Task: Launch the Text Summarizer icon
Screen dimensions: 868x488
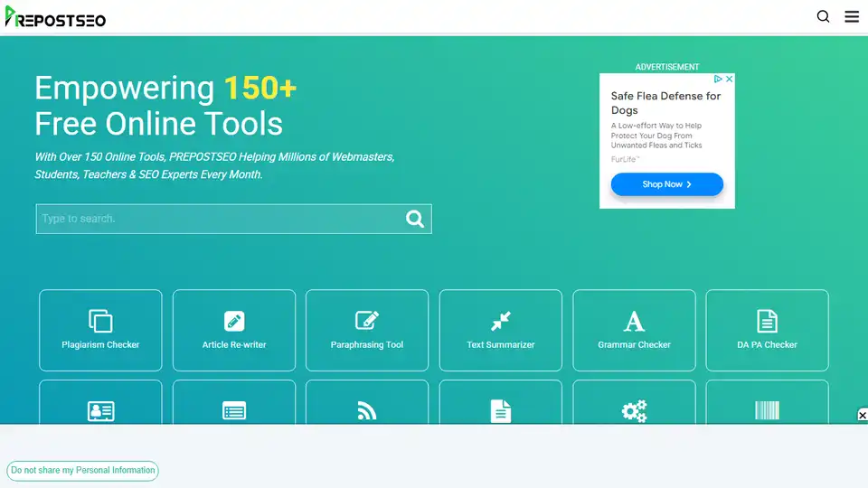Action: 501,321
